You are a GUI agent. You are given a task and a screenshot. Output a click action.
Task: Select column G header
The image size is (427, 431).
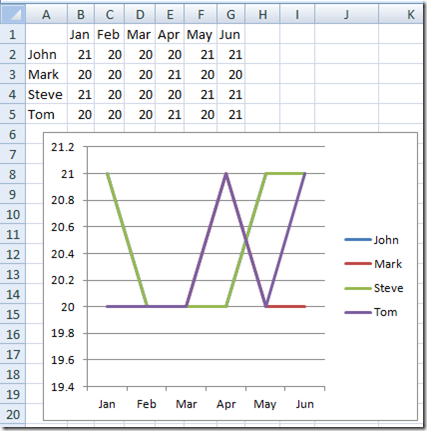coord(231,14)
